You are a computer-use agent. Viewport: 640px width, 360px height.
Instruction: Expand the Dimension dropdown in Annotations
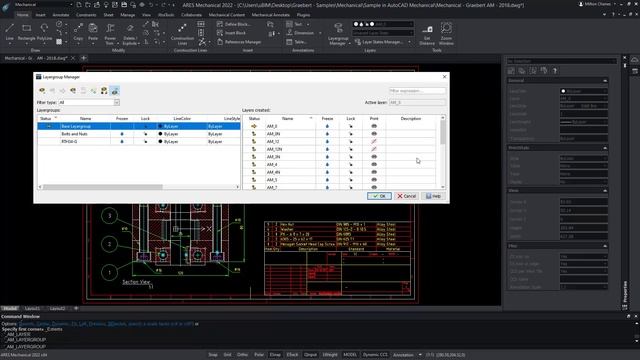(320, 33)
